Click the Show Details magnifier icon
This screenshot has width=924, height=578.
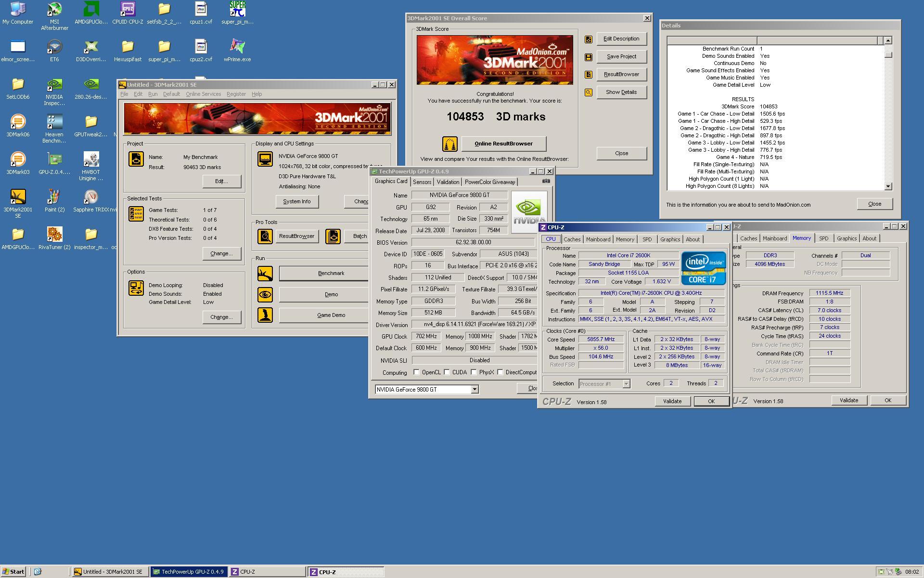(x=588, y=92)
